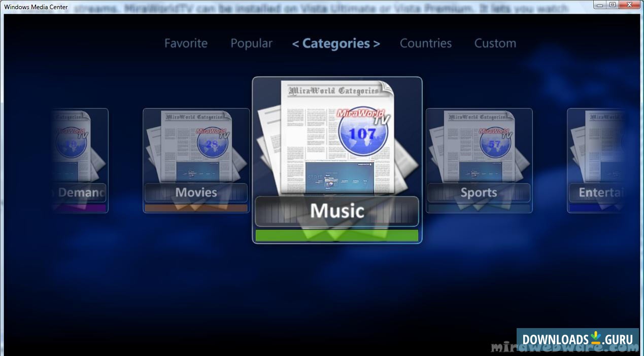
Task: Click the globe badge showing 57
Action: tap(494, 144)
